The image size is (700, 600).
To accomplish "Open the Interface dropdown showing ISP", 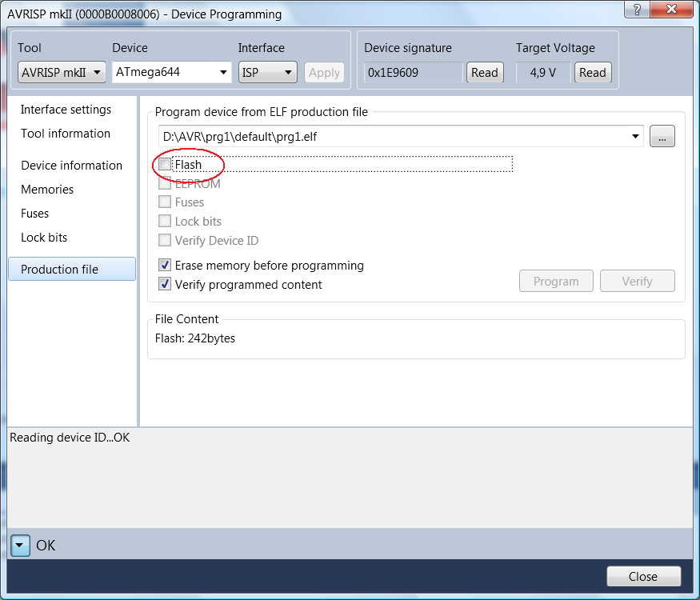I will click(x=268, y=72).
